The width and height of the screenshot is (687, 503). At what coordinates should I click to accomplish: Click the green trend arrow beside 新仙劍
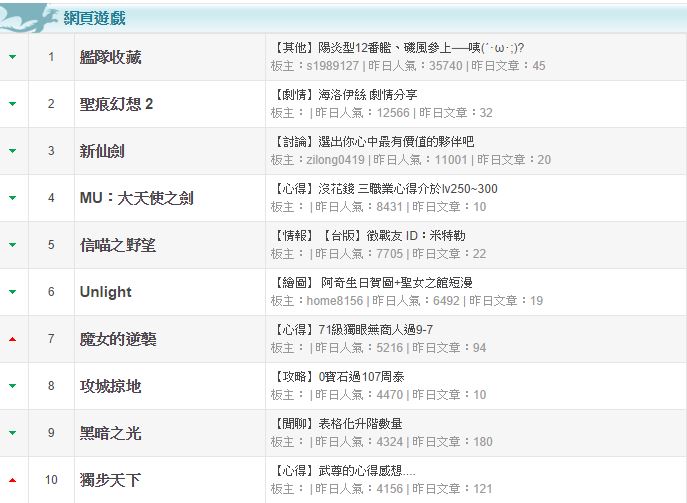tap(12, 151)
